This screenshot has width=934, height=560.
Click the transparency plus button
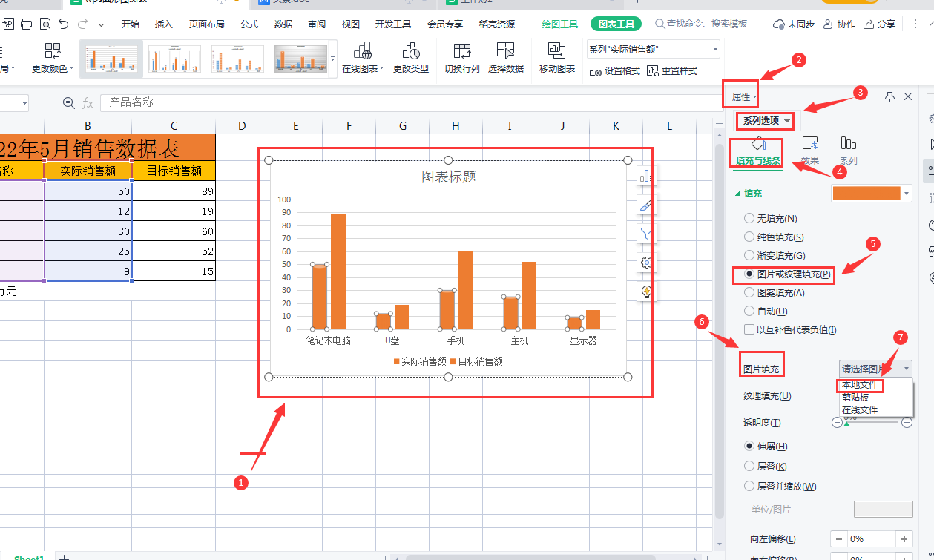click(907, 422)
